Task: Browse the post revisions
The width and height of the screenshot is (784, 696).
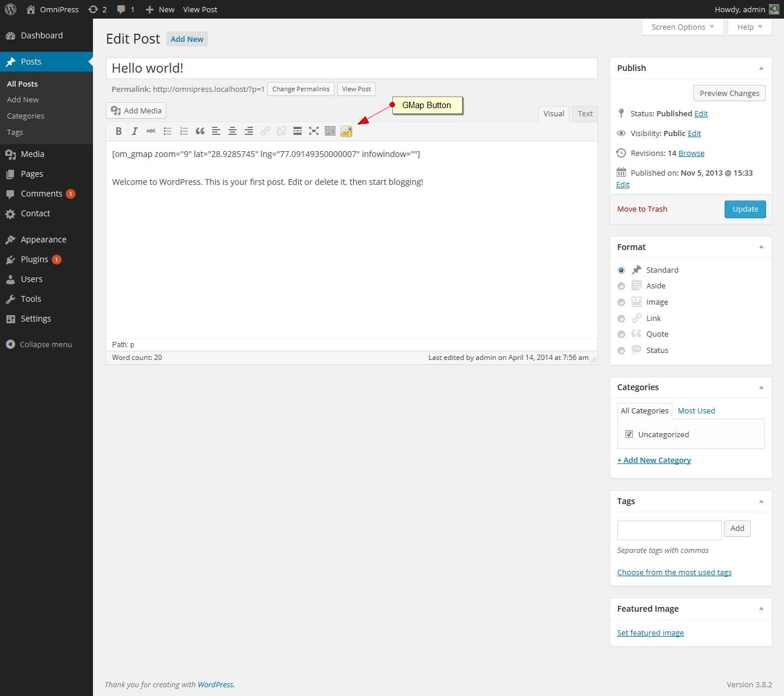Action: (x=692, y=154)
